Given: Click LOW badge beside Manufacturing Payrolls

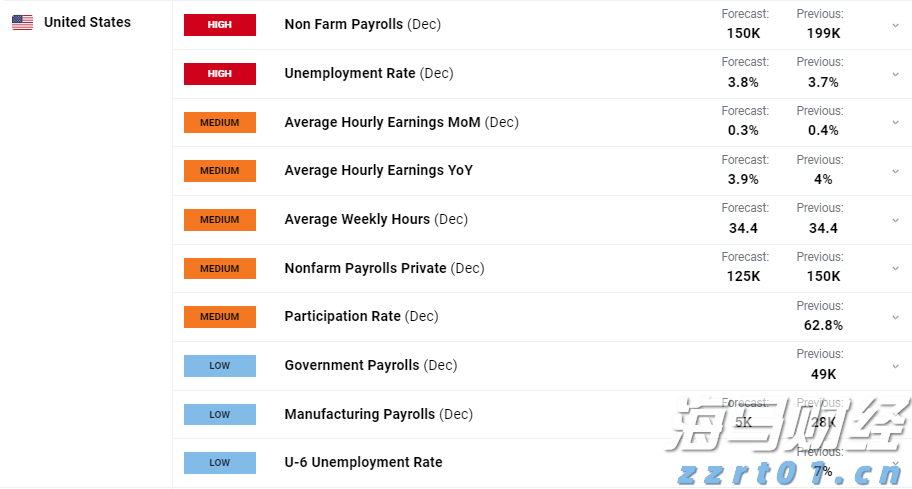Looking at the screenshot, I should pyautogui.click(x=220, y=414).
